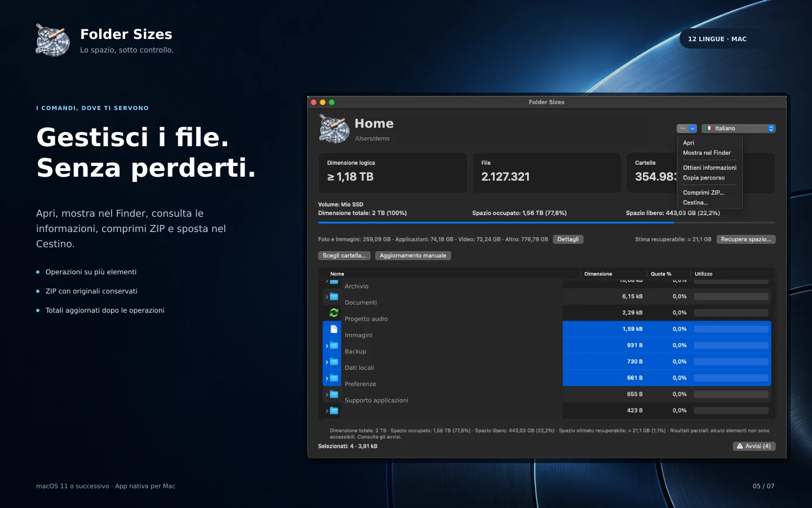
Task: Click the Preferenze name in the list
Action: [360, 384]
